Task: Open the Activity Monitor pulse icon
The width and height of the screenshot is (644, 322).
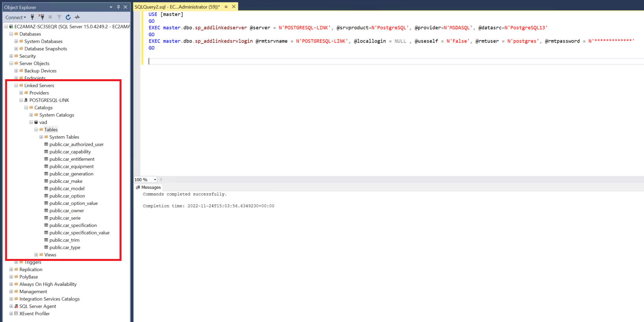Action: click(77, 17)
